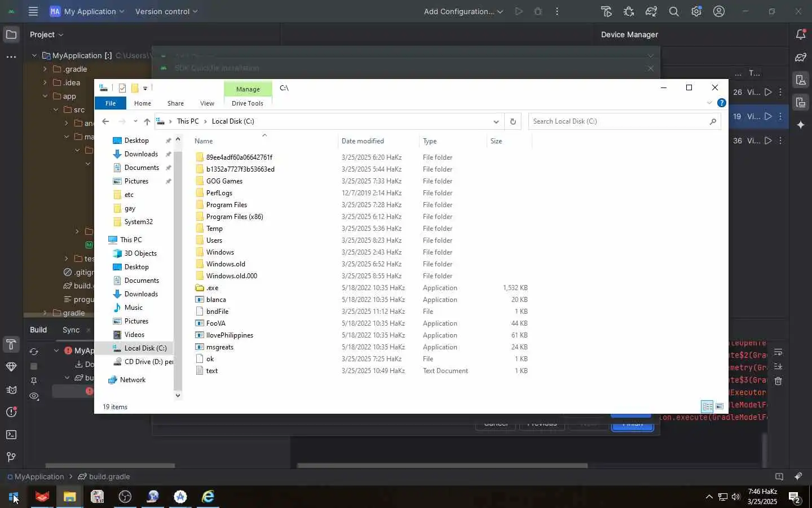812x508 pixels.
Task: Collapse the Explorer ribbon chevron
Action: [x=709, y=103]
